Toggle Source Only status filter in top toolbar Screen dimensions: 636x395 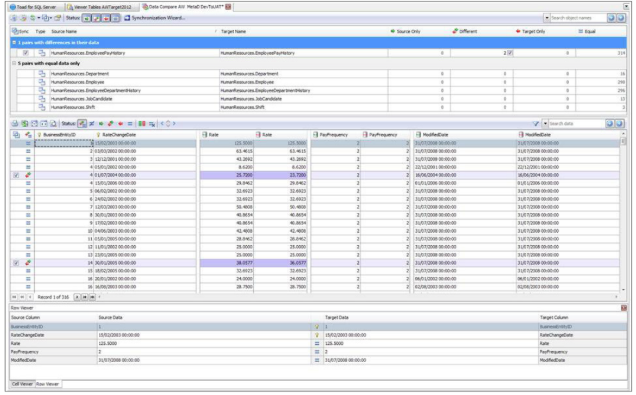click(x=86, y=18)
